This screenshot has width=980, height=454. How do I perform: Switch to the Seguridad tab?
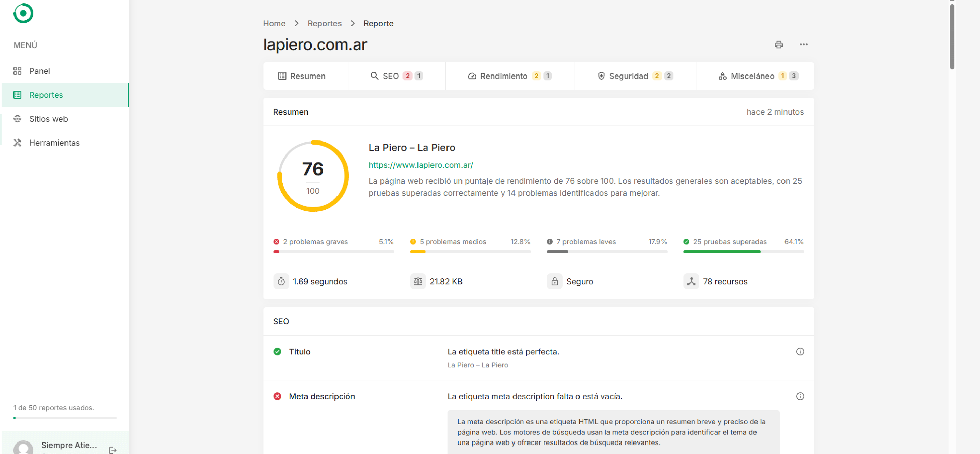pos(635,76)
